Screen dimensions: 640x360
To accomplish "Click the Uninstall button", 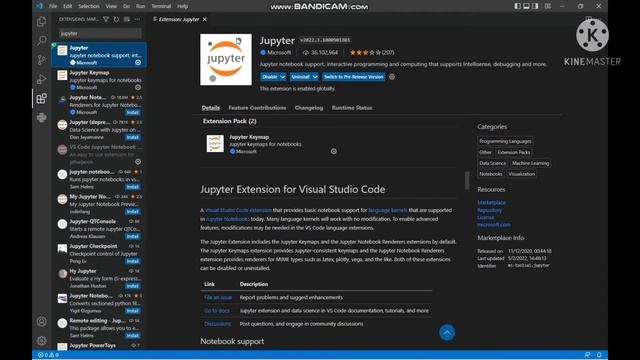I will click(300, 77).
